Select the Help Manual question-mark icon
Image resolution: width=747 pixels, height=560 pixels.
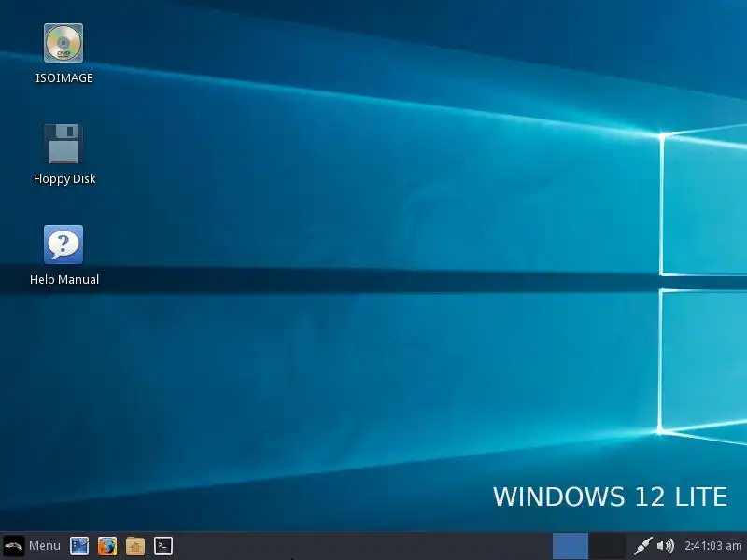[63, 245]
